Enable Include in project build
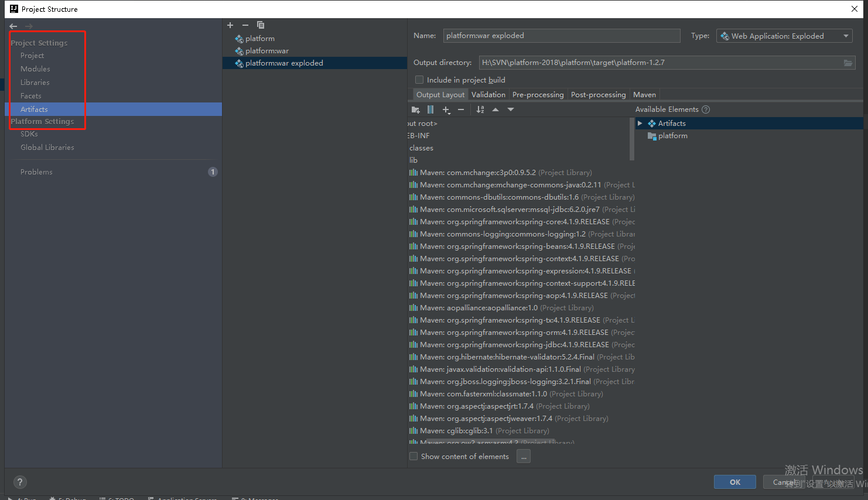 419,80
